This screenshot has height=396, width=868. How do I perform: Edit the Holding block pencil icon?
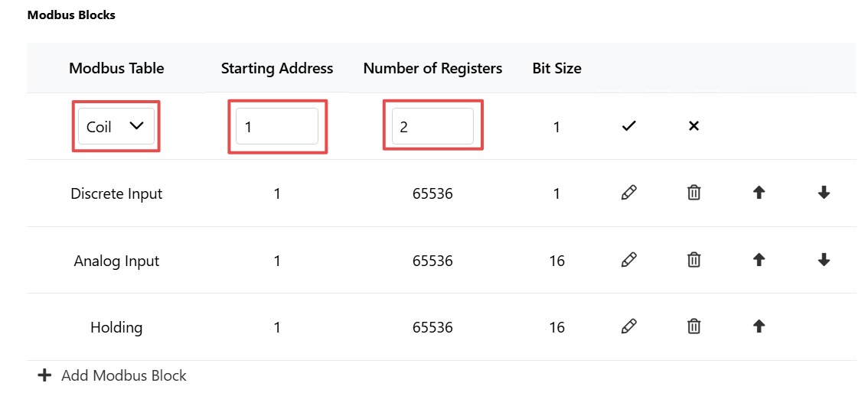[628, 326]
